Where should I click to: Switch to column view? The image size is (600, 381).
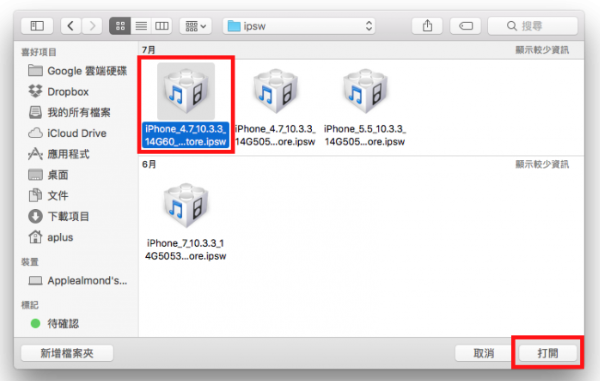[x=161, y=26]
